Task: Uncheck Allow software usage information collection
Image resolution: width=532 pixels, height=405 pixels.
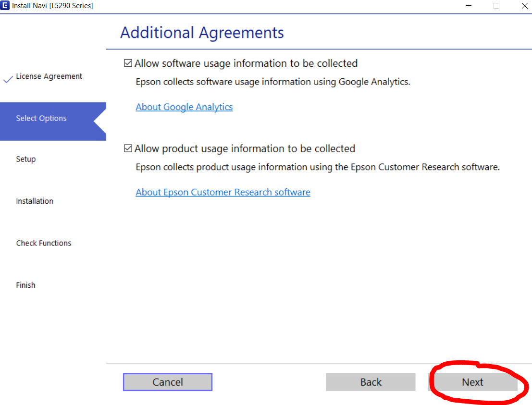Action: [128, 63]
